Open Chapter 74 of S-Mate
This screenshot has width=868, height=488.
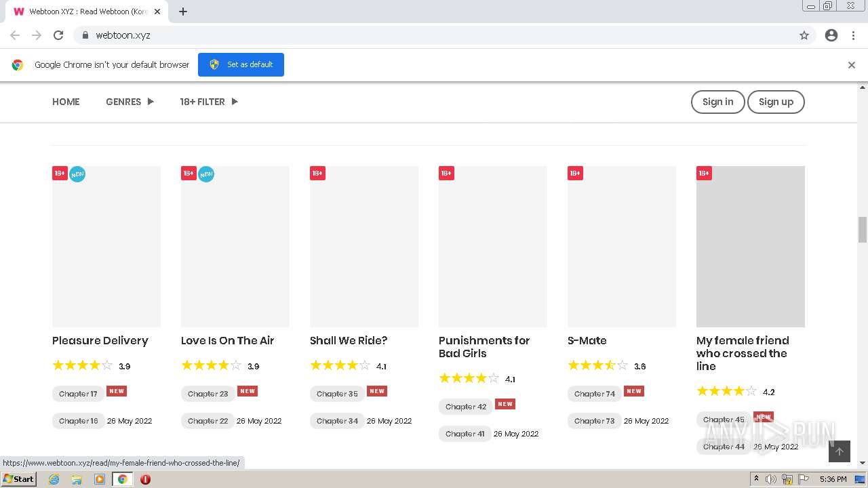click(595, 394)
